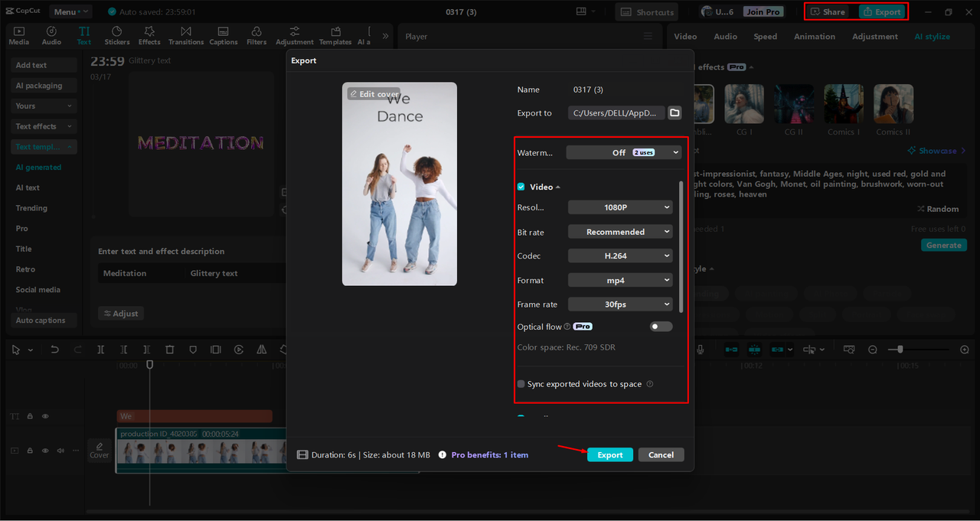Open the Frame rate dropdown showing 30fps
This screenshot has height=521, width=980.
619,304
